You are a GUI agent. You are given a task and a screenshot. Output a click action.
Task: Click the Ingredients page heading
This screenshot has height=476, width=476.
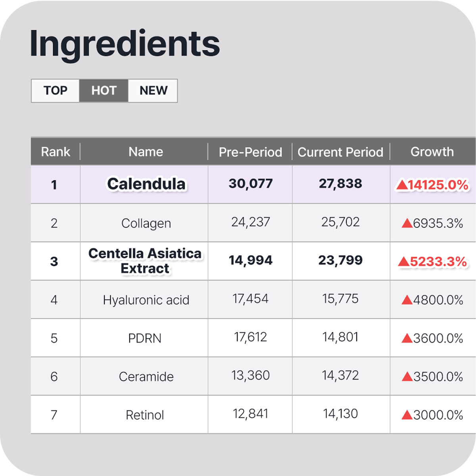pos(125,44)
